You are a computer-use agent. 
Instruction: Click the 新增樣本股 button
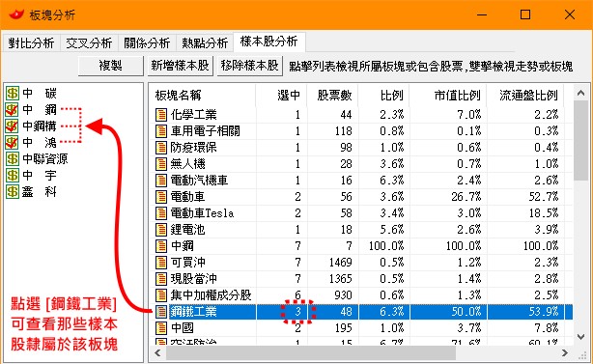coord(180,66)
